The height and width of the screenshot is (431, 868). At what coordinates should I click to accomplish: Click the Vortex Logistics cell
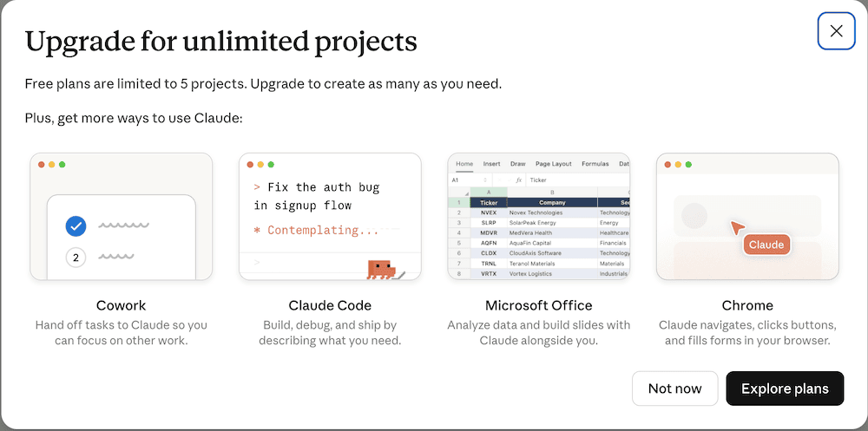click(552, 274)
